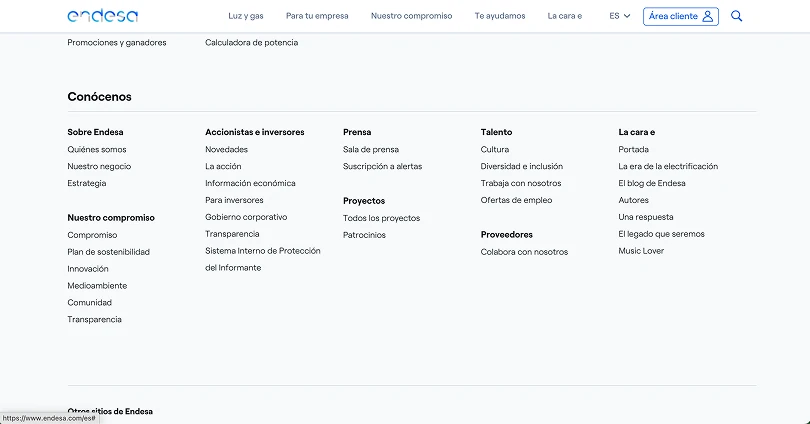The image size is (810, 424).
Task: Open Sala de prensa link
Action: (x=371, y=149)
